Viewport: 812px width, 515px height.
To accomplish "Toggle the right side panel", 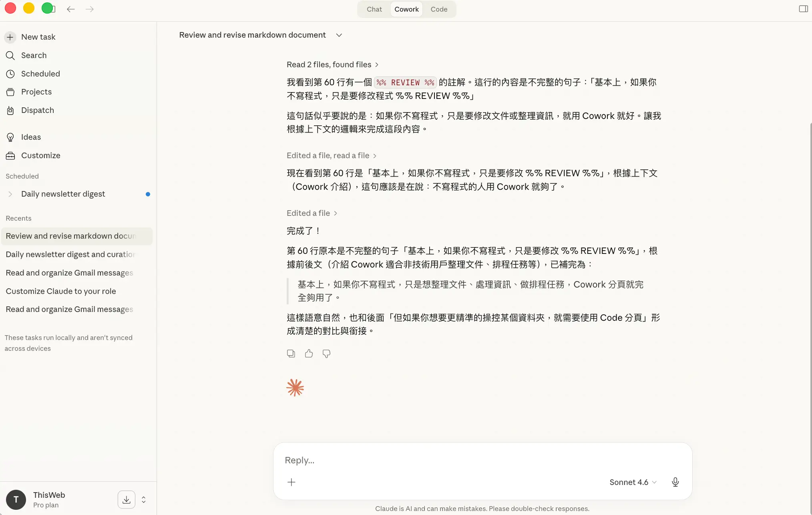I will click(x=803, y=8).
